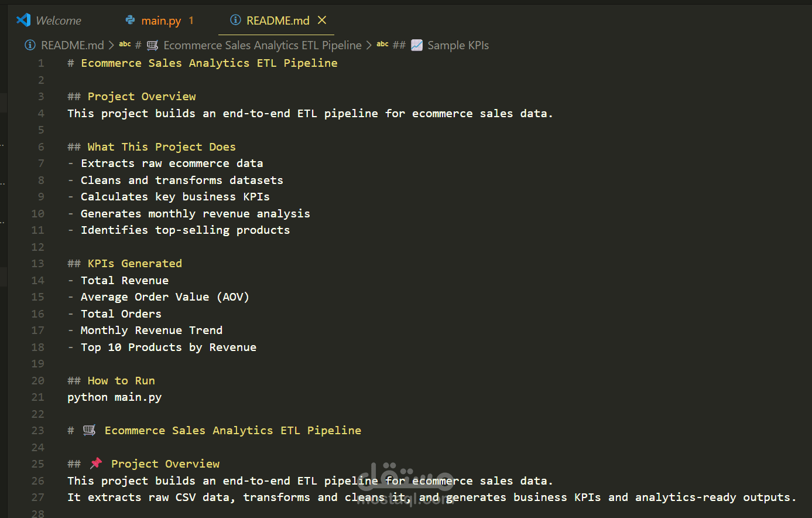Click the Python file icon on main.py tab
This screenshot has height=518, width=812.
point(130,21)
